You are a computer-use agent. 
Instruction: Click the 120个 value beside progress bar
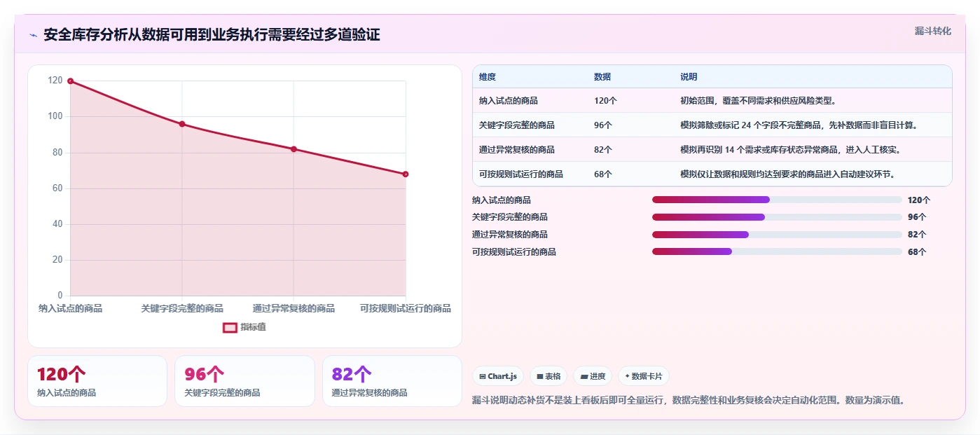919,200
